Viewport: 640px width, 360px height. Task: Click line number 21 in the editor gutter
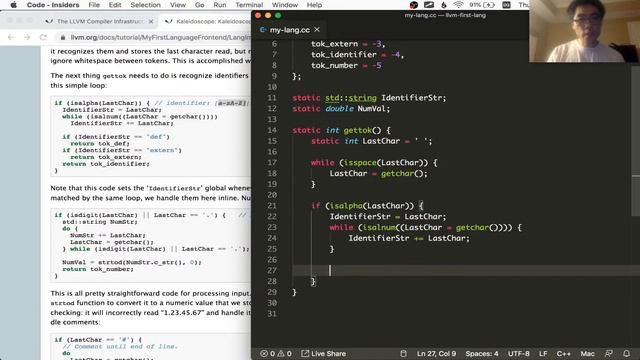point(272,206)
